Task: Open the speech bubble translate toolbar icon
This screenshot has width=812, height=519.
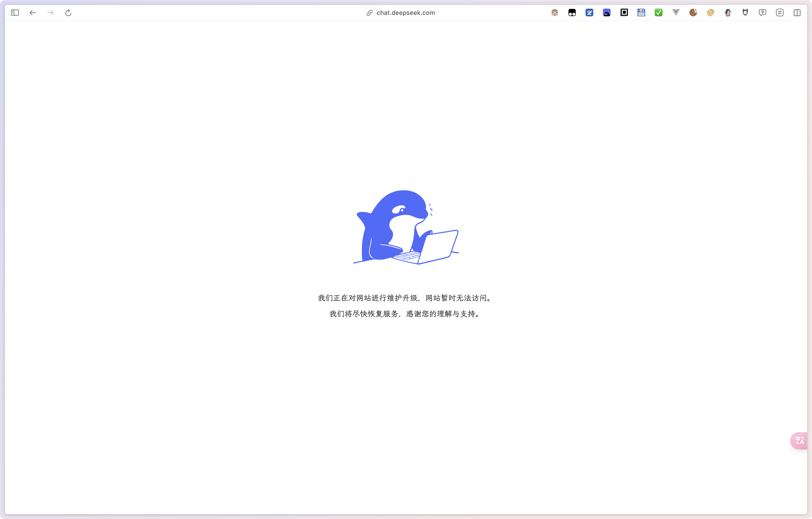Action: tap(762, 13)
